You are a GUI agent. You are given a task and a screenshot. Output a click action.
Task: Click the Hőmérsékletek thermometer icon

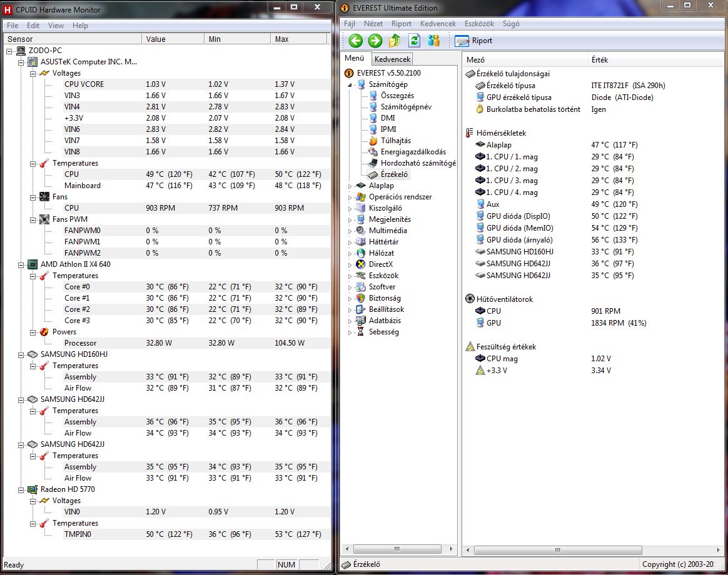[x=470, y=133]
